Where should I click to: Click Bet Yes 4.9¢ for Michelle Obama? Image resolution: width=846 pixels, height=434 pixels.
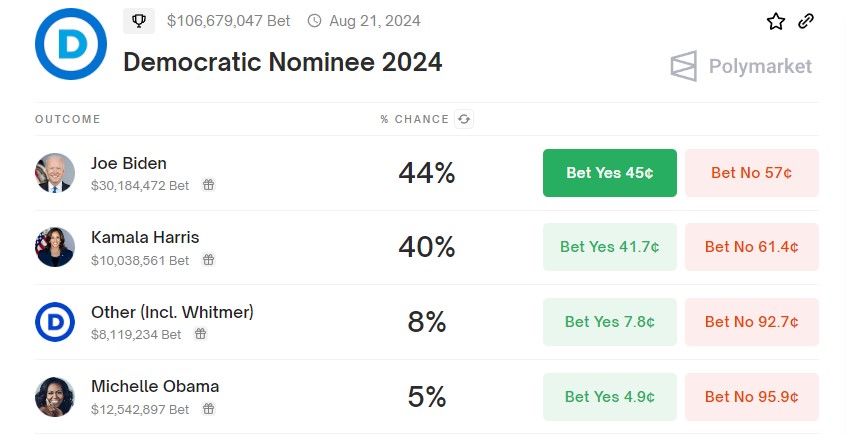610,396
